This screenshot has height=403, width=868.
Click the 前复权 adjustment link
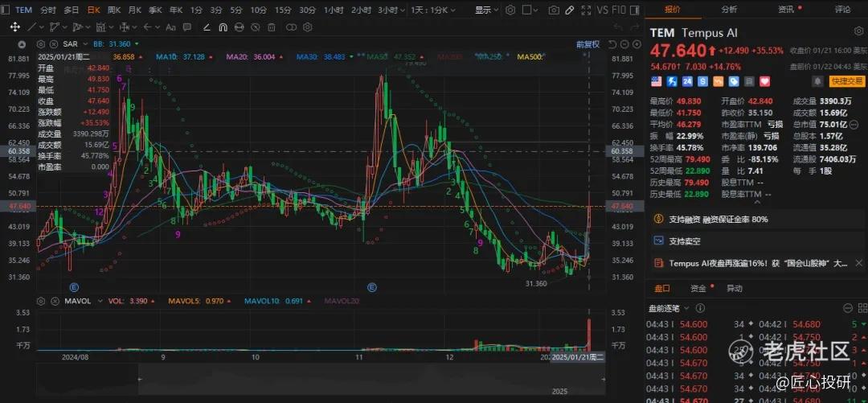click(588, 44)
